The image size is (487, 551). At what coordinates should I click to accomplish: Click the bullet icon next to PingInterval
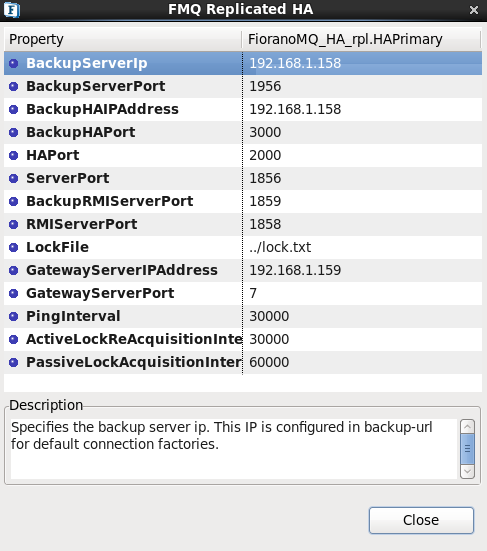[x=14, y=316]
